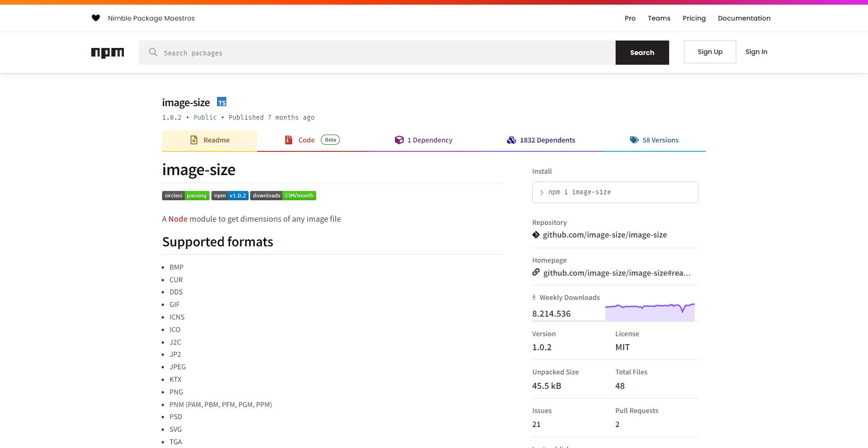Click the ICNS format list item

(x=177, y=317)
